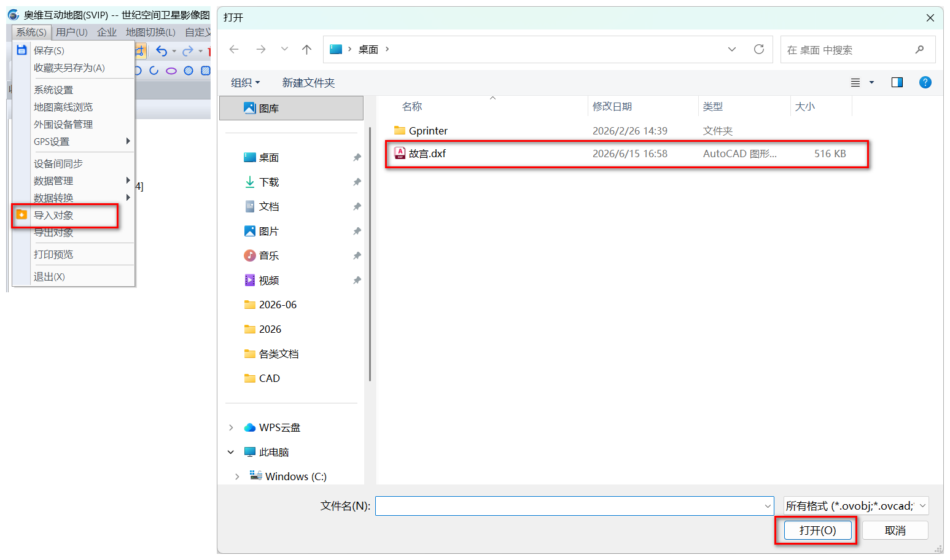
Task: Click the 在 桌面 中搜索 search box
Action: [x=858, y=50]
